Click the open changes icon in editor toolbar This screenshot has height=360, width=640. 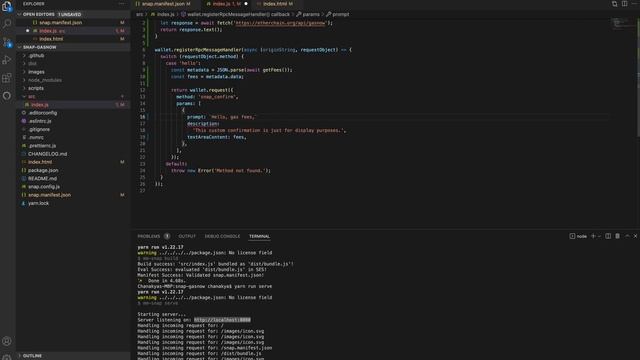click(614, 4)
